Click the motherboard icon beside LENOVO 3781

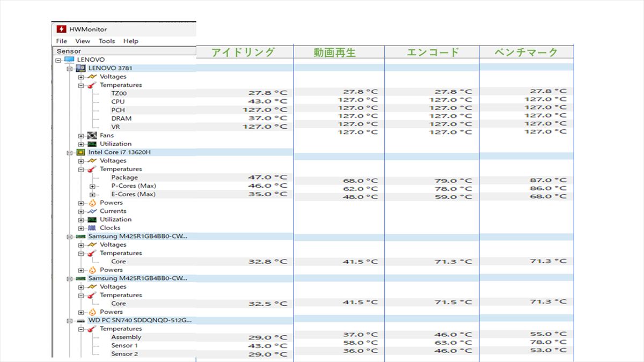pos(80,68)
